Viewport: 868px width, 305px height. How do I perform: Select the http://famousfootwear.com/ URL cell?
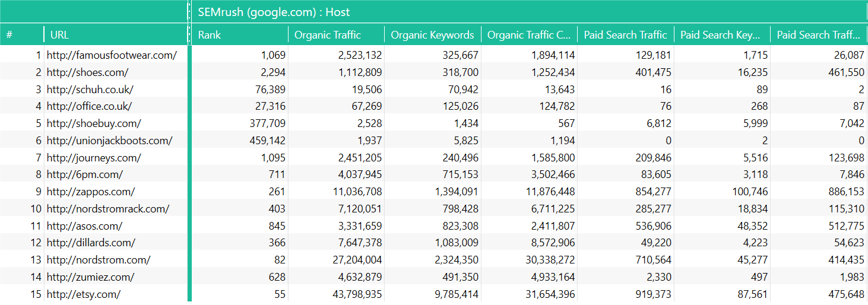pyautogui.click(x=112, y=56)
